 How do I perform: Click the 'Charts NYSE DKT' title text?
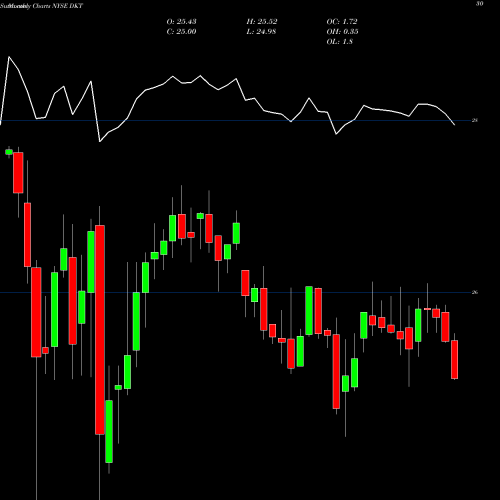pos(58,6)
